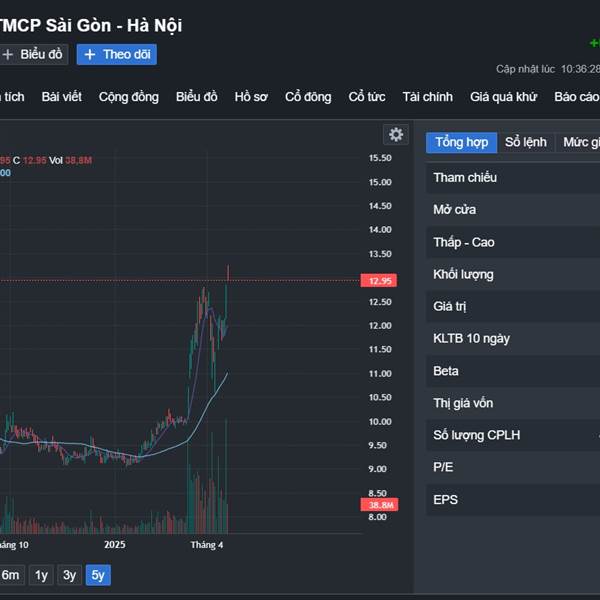
Task: Click the 2025 date axis label
Action: 115,545
